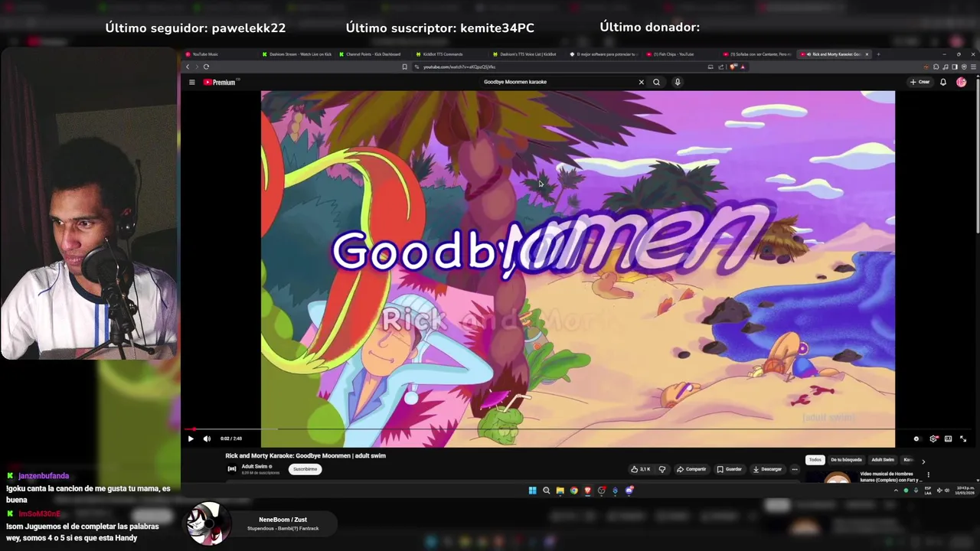This screenshot has height=551, width=980.
Task: Run YouTube search with magnifier button
Action: tap(656, 82)
